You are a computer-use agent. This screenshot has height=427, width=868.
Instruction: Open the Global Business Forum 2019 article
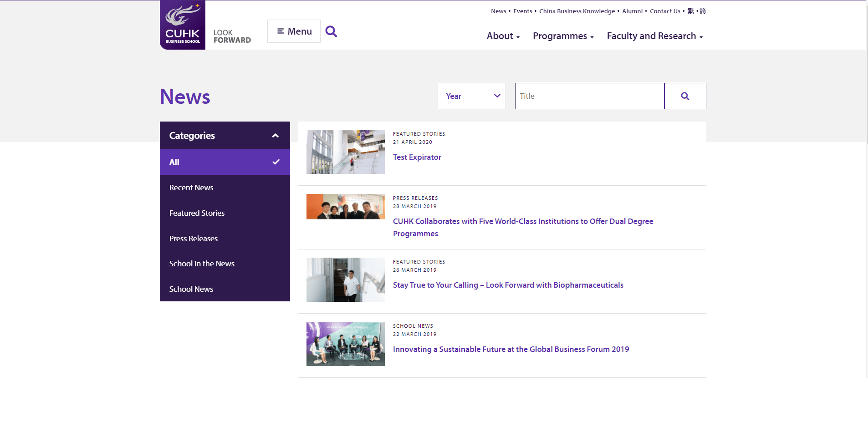click(511, 349)
